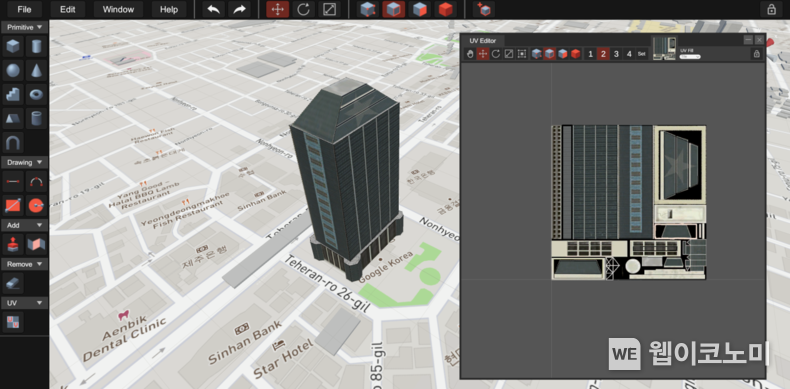
Task: Select UV slot 3
Action: coord(616,54)
